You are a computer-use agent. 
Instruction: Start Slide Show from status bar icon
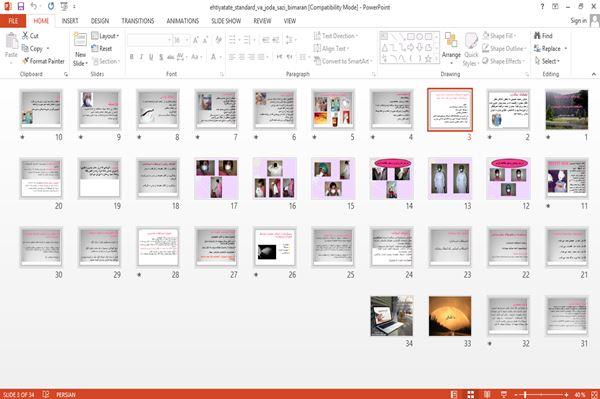click(504, 394)
